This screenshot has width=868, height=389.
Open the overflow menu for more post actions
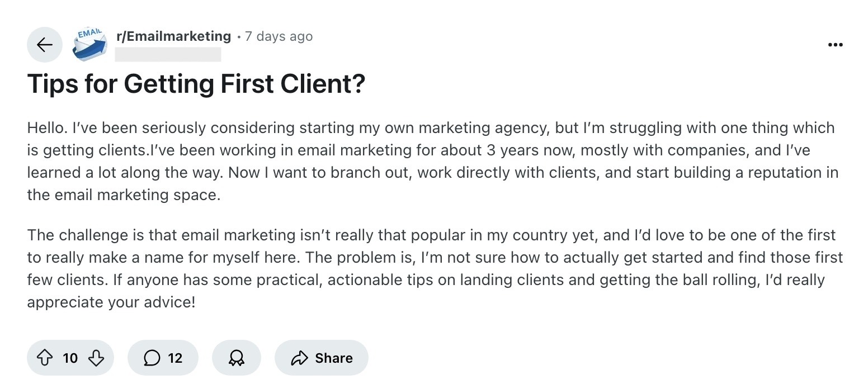point(835,44)
